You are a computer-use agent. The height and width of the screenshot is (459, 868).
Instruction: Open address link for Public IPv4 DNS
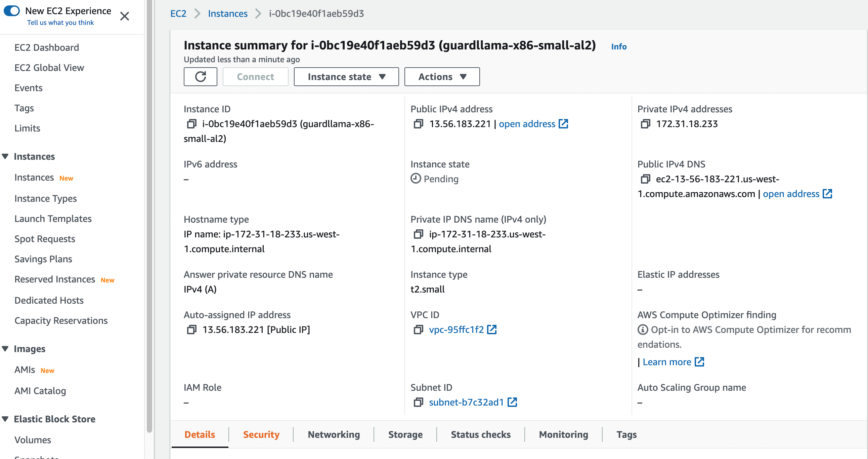tap(791, 194)
